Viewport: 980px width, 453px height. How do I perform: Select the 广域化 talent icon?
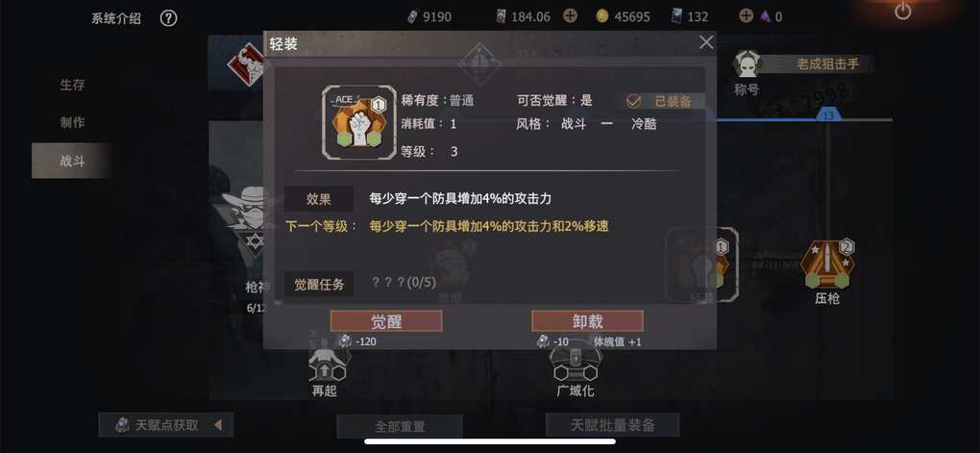coord(576,366)
